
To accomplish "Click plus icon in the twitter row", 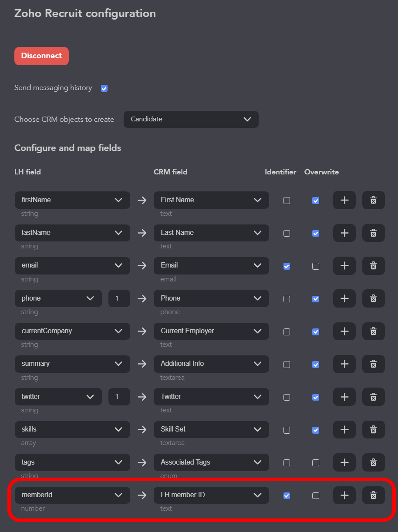I will (x=344, y=397).
